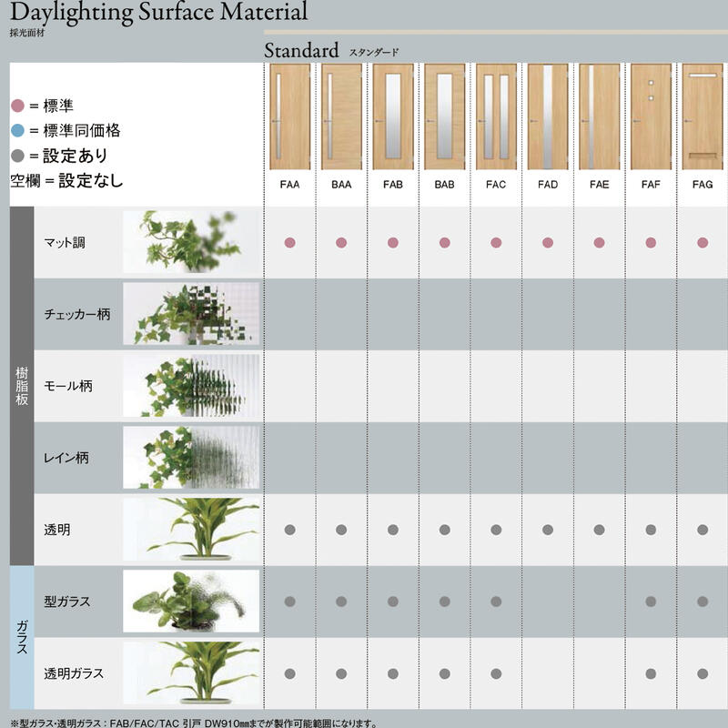
Task: Select the 型ガラス dot under FAG column
Action: point(703,602)
